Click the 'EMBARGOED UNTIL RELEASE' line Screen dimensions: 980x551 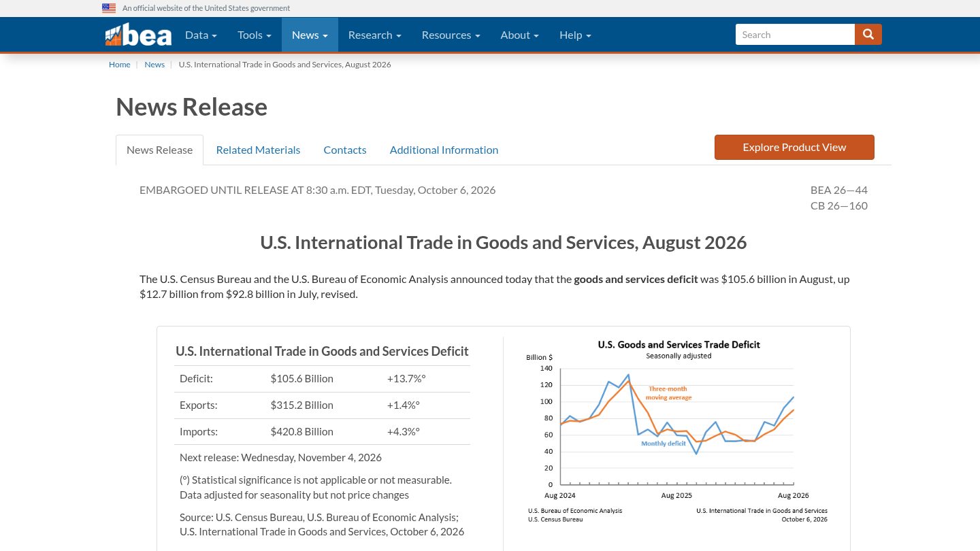tap(317, 190)
